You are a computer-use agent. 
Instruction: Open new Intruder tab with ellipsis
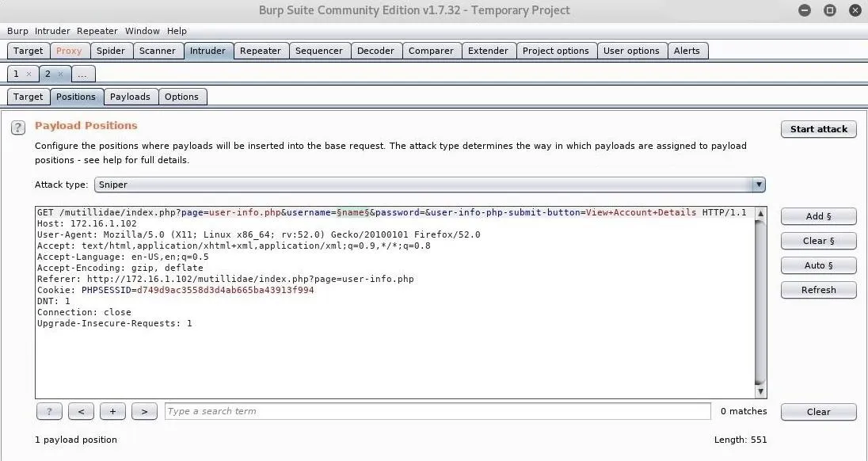coord(82,74)
